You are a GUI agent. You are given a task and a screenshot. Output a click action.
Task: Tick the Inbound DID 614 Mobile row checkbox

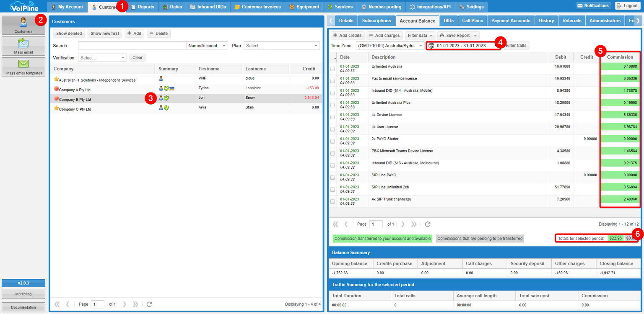pyautogui.click(x=332, y=93)
